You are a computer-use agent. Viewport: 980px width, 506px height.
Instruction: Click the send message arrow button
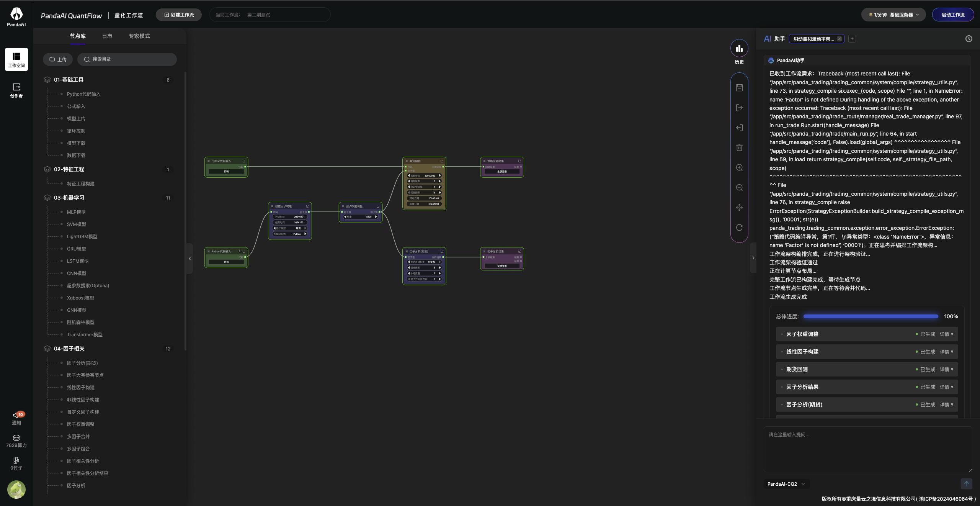966,484
